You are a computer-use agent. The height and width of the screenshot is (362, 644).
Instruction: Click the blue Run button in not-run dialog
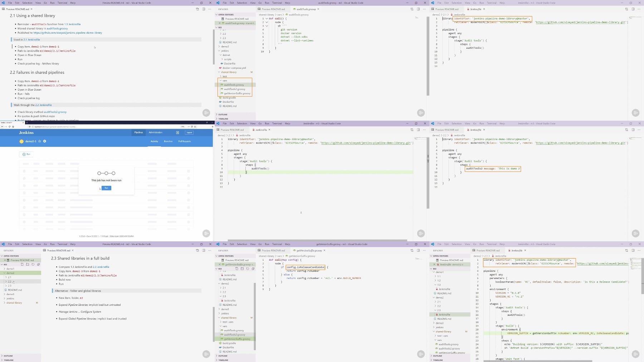pyautogui.click(x=106, y=188)
